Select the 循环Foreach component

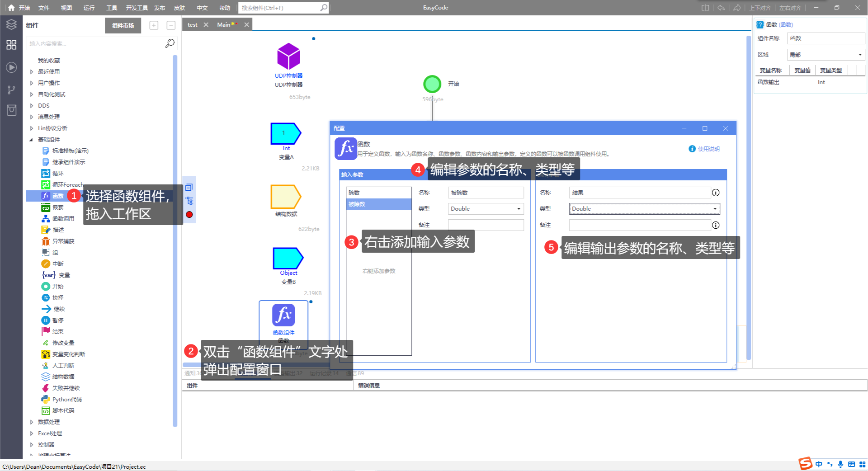click(x=62, y=184)
